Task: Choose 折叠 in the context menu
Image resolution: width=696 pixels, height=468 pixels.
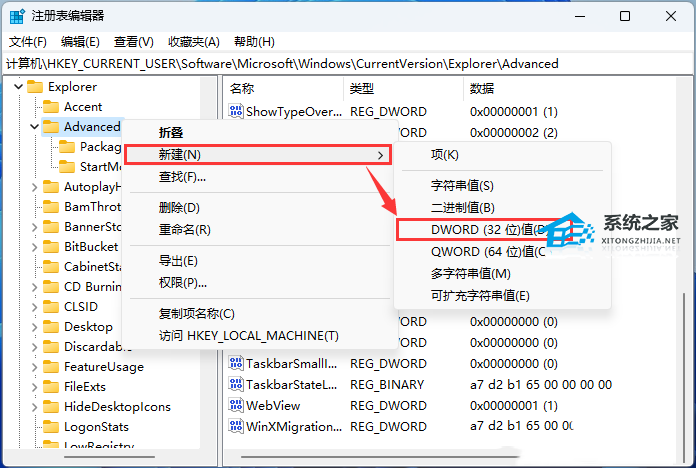Action: pos(259,132)
